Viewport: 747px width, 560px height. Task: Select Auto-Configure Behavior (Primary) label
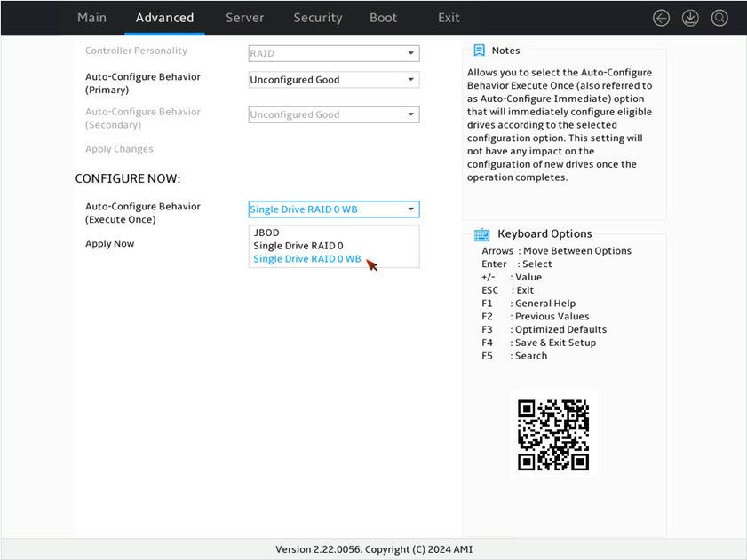(x=143, y=83)
